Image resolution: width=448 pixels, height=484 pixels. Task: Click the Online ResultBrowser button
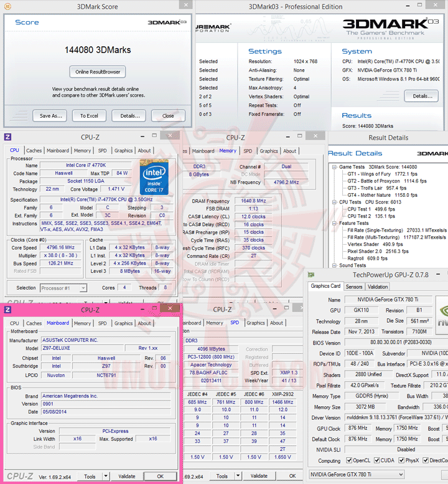click(98, 72)
